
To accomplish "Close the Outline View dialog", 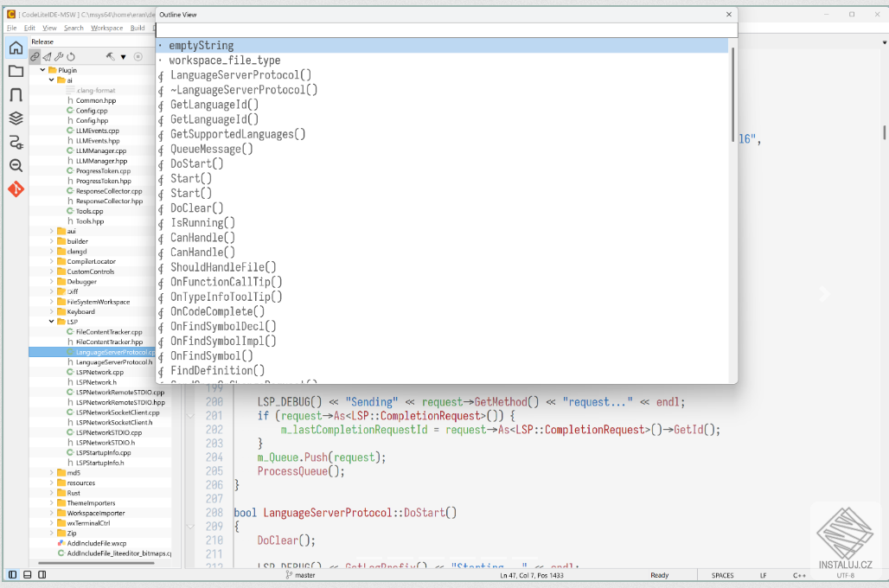I will (728, 15).
